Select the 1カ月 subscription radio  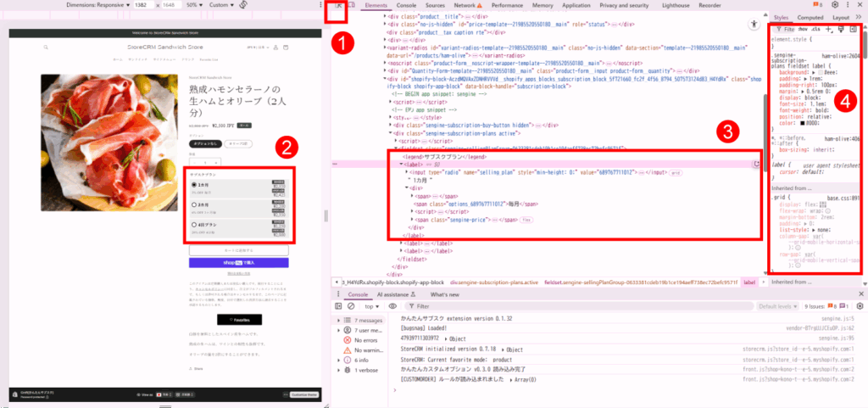(194, 184)
